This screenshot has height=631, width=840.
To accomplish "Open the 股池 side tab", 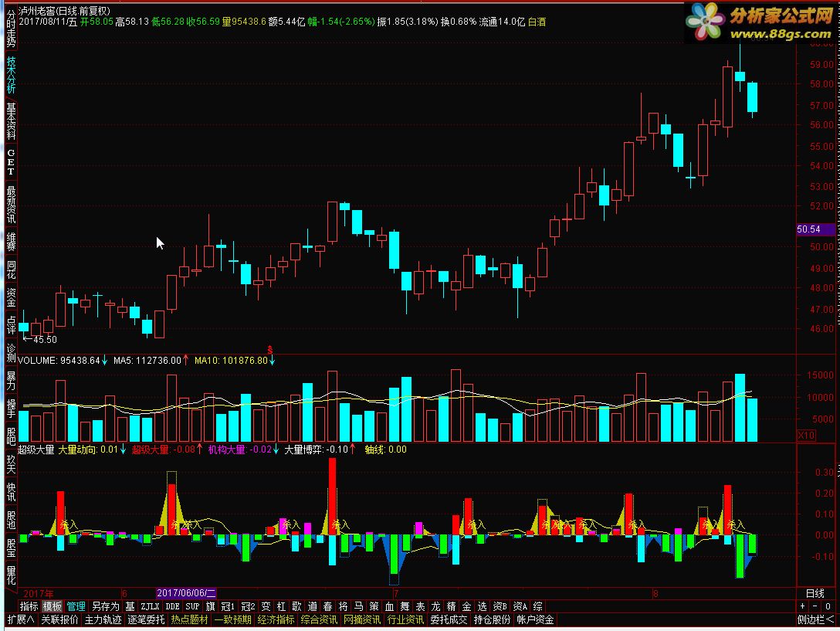I will point(11,520).
